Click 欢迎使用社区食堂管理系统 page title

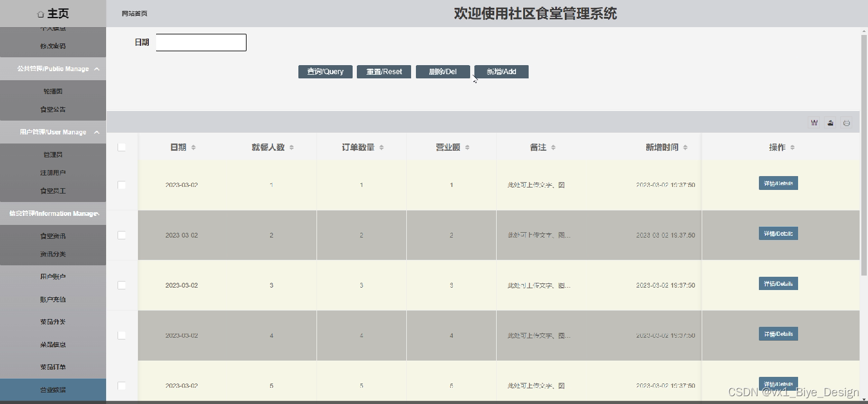[535, 13]
